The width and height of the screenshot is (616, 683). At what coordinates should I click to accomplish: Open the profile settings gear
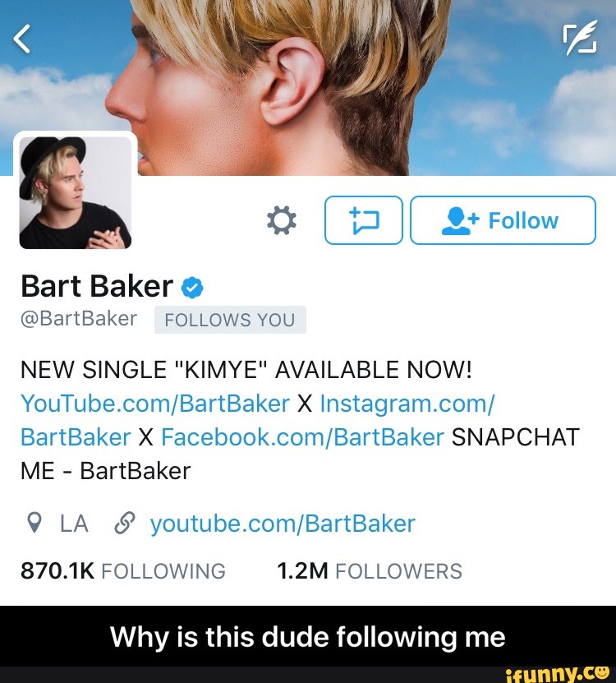(x=282, y=220)
